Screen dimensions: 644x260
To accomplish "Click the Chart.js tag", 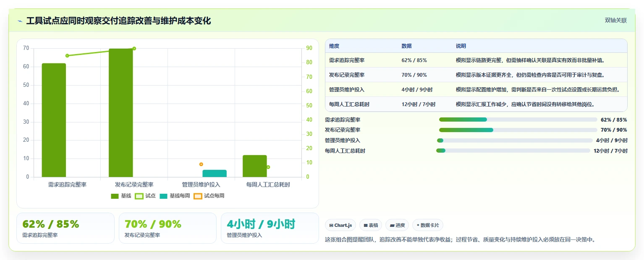I will [x=340, y=225].
